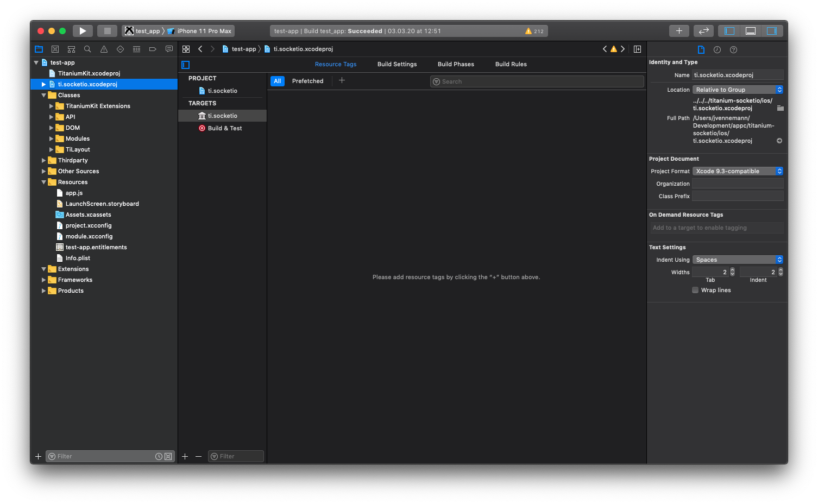
Task: Add a new target with plus button
Action: pyautogui.click(x=185, y=456)
